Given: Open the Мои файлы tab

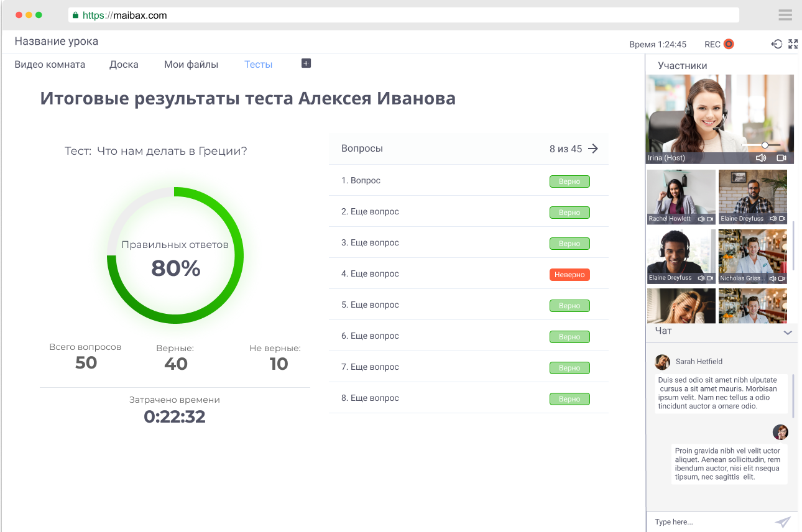Looking at the screenshot, I should 191,63.
